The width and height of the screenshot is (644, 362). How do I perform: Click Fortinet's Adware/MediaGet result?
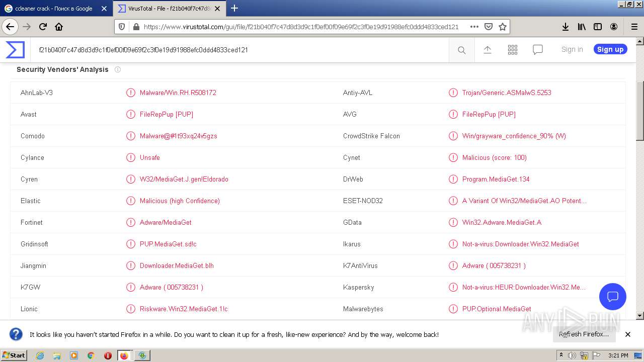click(x=166, y=222)
